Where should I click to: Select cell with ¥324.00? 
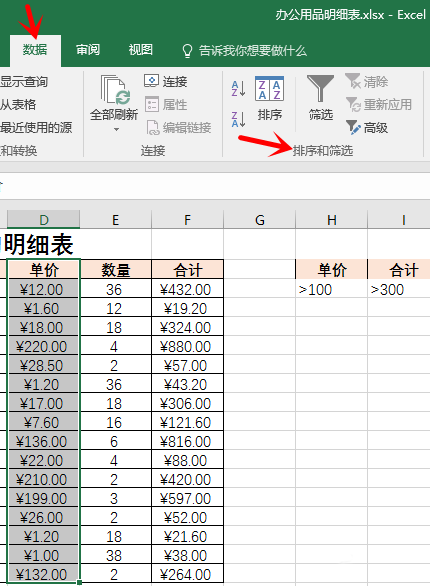coord(188,327)
